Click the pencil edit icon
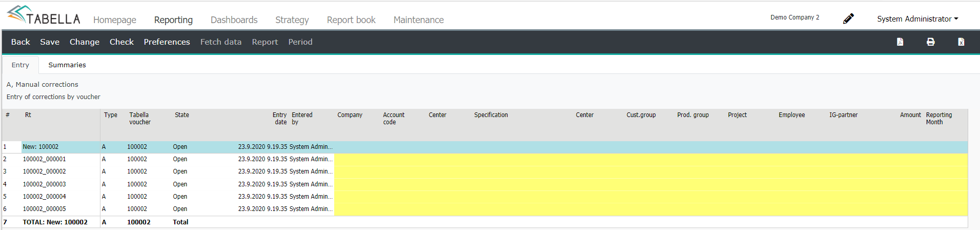Viewport: 980px width, 230px height. point(849,18)
